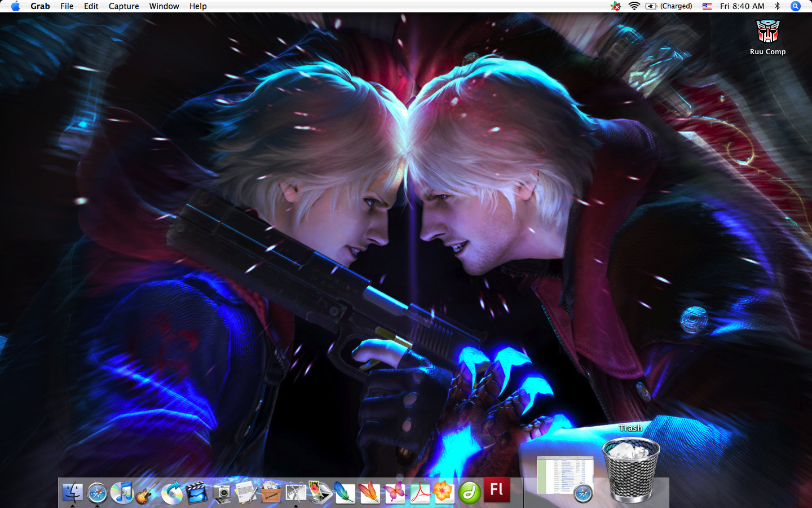Open the US flag input menu
The width and height of the screenshot is (812, 508).
tap(707, 6)
